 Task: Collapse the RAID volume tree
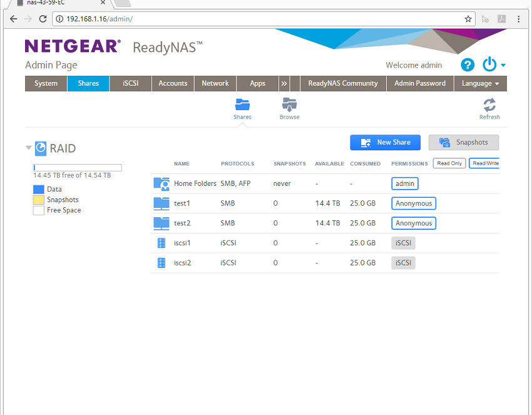29,148
